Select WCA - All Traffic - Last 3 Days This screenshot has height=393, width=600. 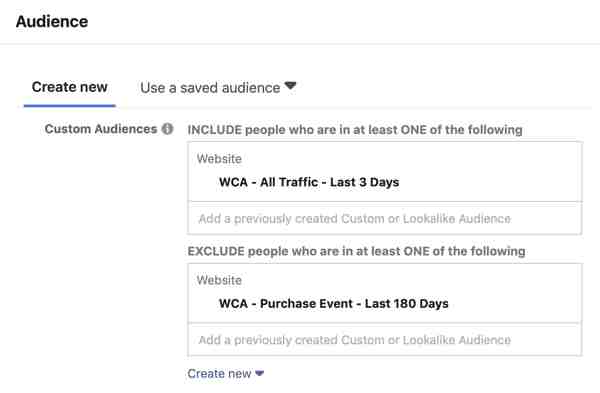(309, 182)
